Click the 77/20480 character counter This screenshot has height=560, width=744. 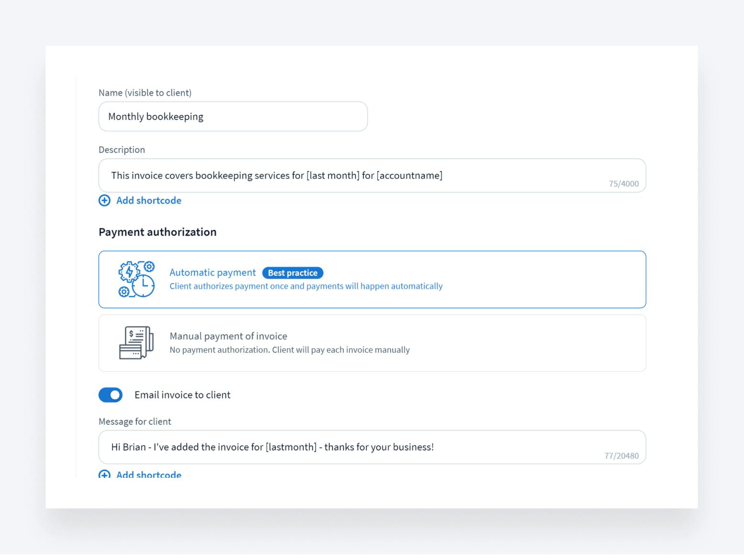click(x=621, y=456)
